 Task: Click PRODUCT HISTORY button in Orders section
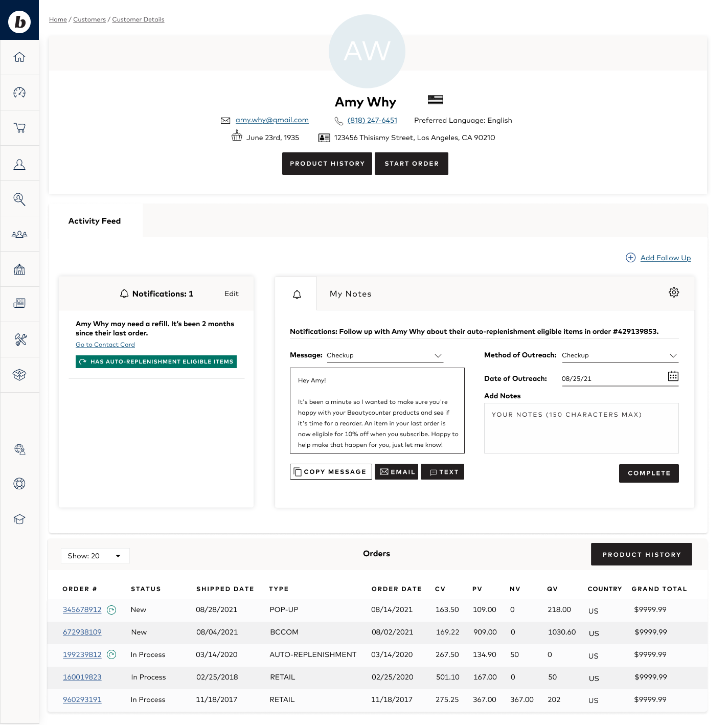[642, 554]
